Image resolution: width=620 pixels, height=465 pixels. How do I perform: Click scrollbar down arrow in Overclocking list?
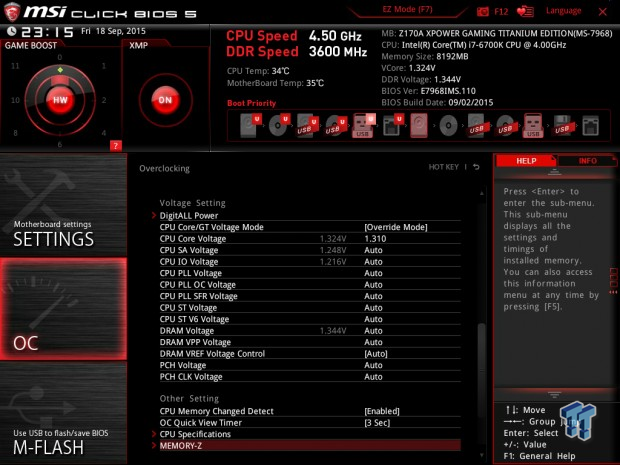(x=482, y=456)
